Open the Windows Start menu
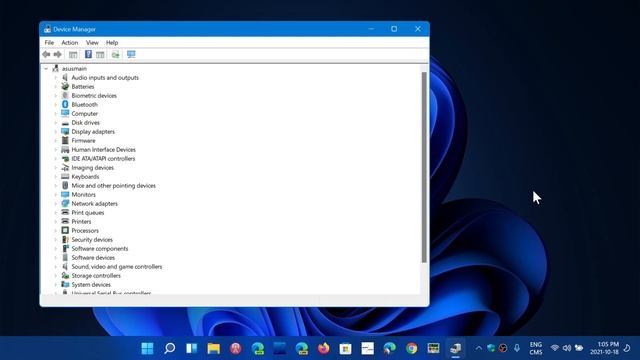This screenshot has width=640, height=360. click(147, 348)
